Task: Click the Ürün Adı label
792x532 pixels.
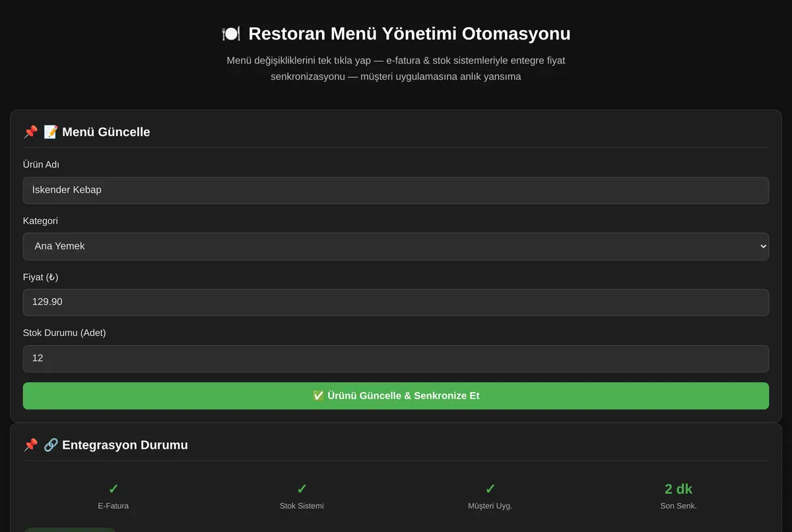Action: coord(41,165)
